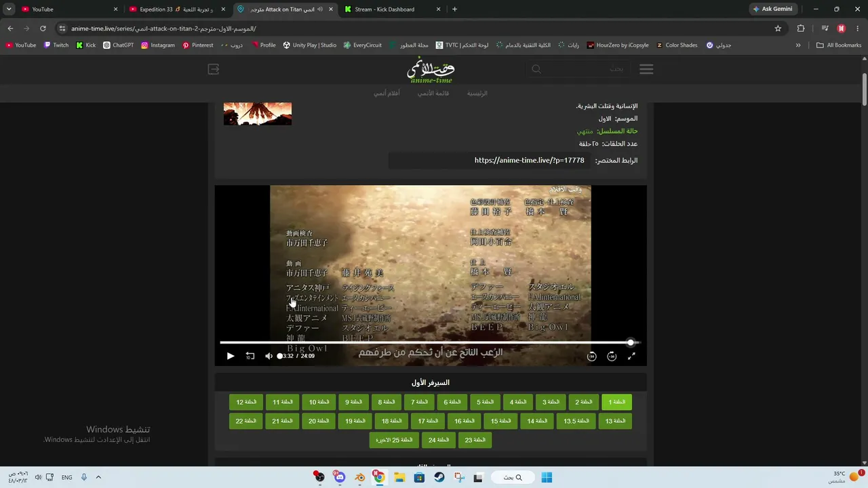Open the site hamburger menu
This screenshot has width=868, height=488.
[x=646, y=69]
